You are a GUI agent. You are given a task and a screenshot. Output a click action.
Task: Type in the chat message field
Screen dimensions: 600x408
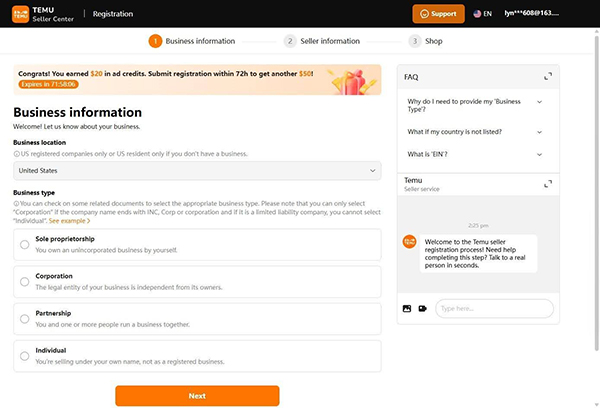(493, 308)
